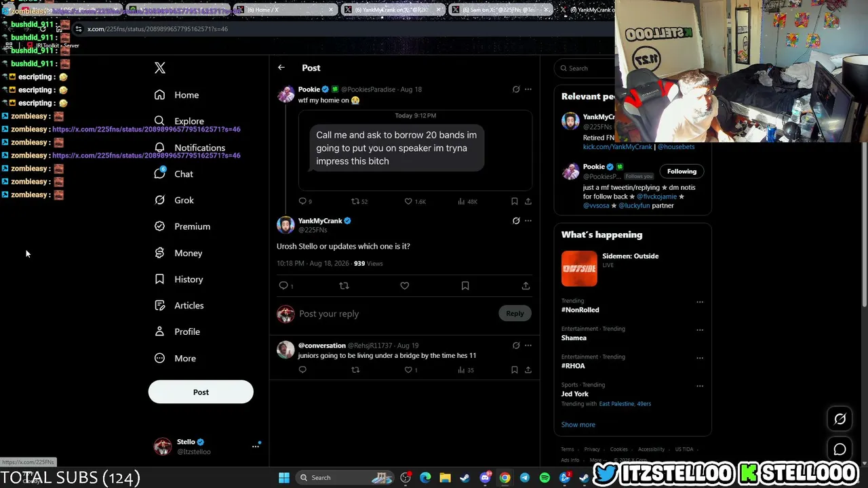Share Pookie's post
868x488 pixels.
click(x=528, y=201)
